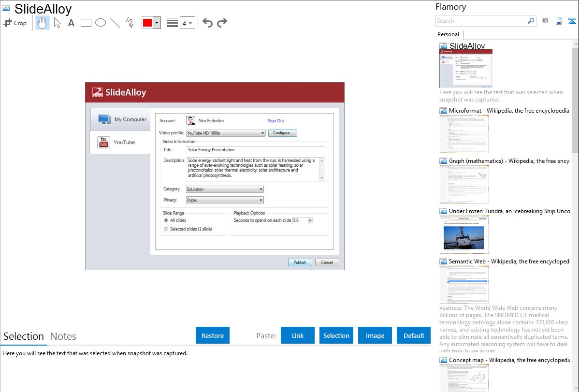Click the Cancel button
Image resolution: width=579 pixels, height=392 pixels.
tap(327, 262)
